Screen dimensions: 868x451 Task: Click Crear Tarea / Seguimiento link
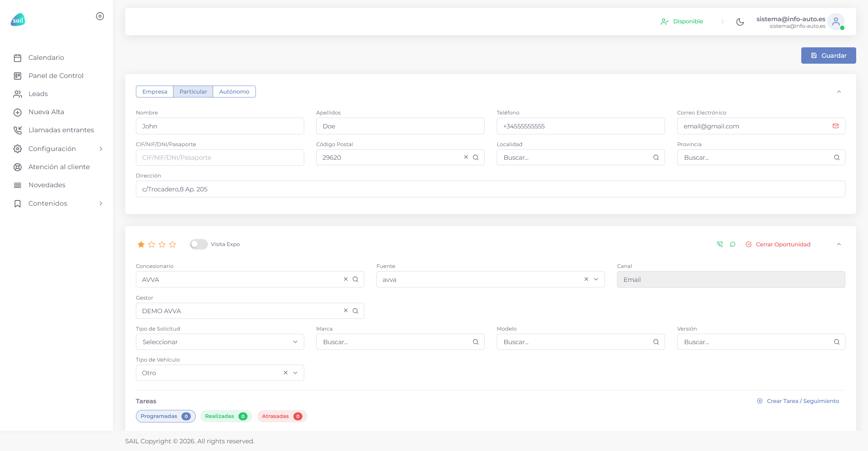[x=798, y=401]
